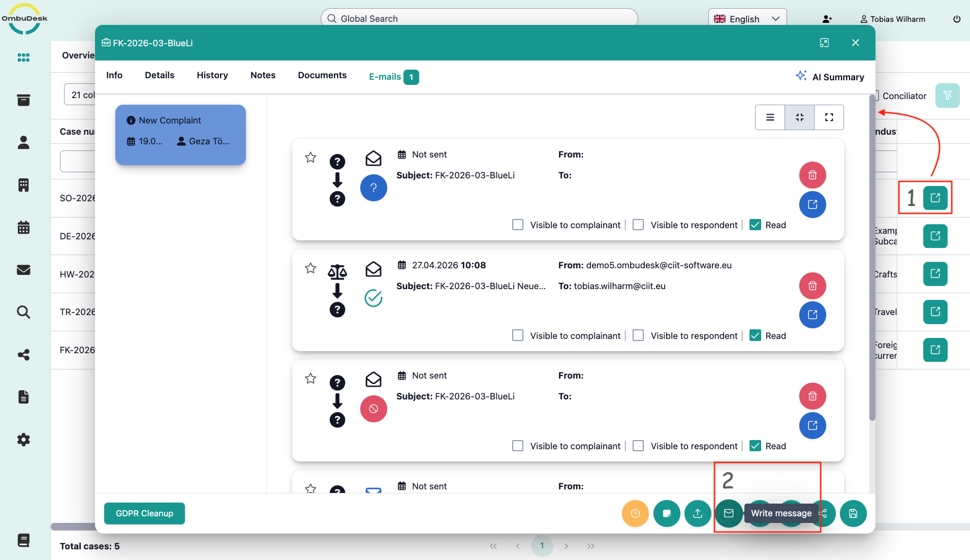The width and height of the screenshot is (970, 560).
Task: Click the add-user icon in top bar
Action: tap(827, 19)
